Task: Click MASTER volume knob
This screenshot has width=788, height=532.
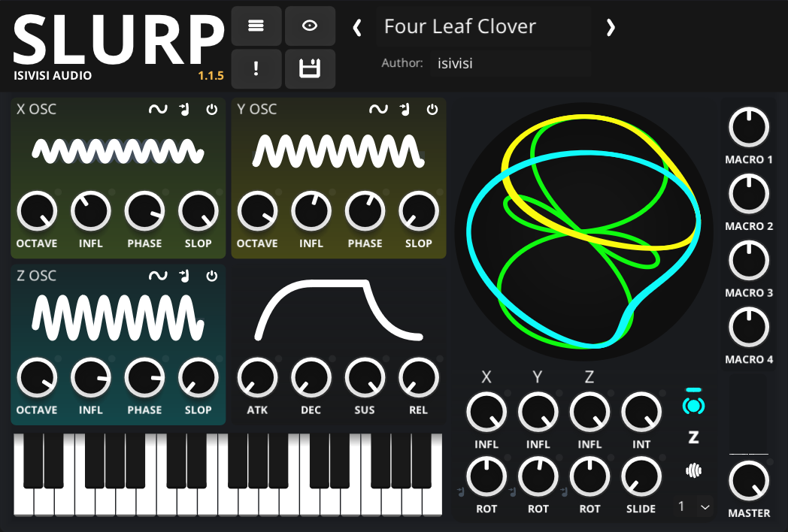Action: click(x=749, y=481)
